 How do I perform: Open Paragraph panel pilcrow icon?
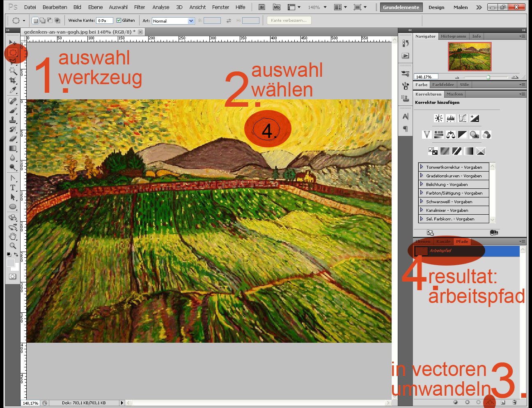(x=406, y=129)
